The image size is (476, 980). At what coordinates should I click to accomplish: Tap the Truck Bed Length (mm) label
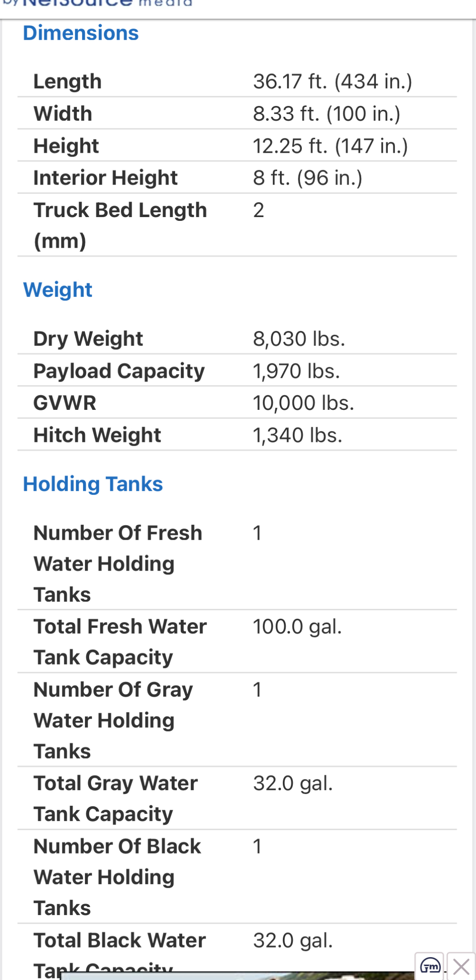(120, 225)
